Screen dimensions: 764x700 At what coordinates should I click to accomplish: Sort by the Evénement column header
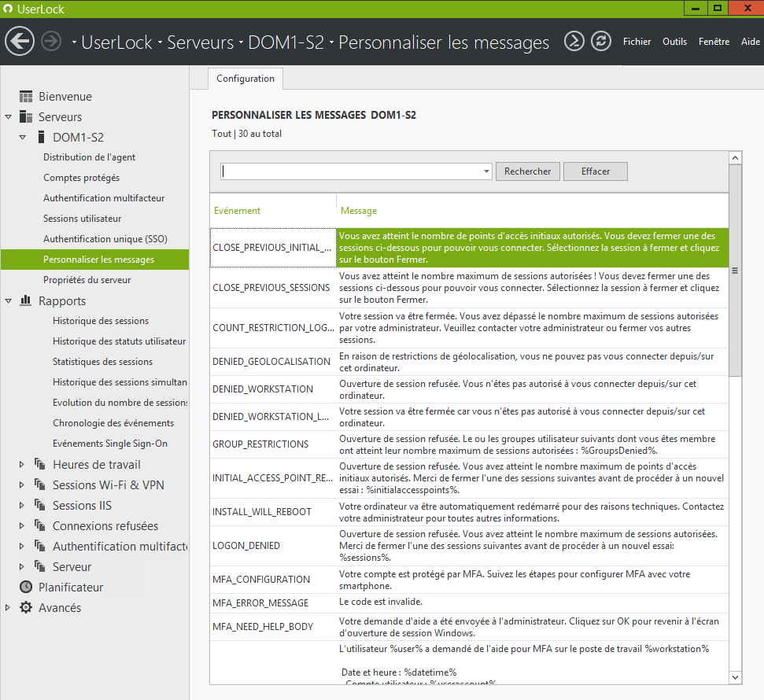coord(237,211)
